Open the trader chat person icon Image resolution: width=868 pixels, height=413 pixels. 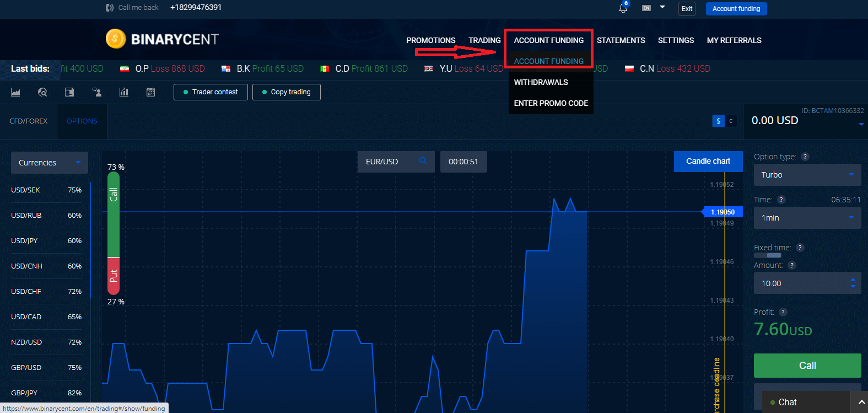click(x=97, y=92)
